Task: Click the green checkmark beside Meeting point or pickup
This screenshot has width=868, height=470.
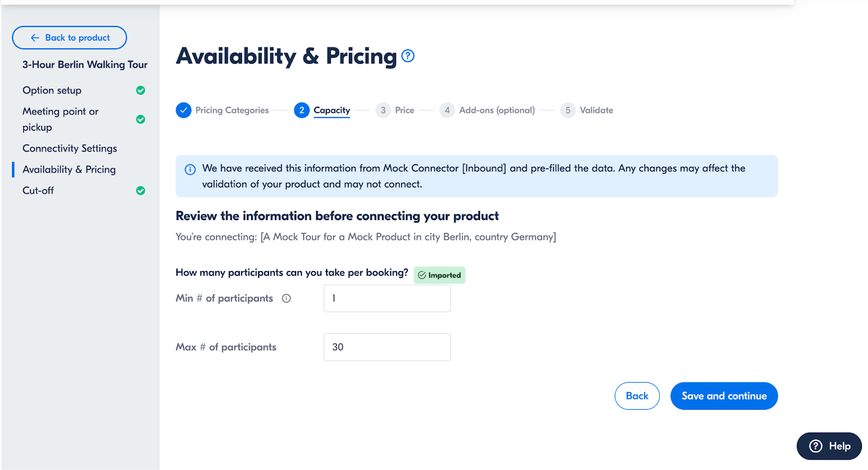Action: point(141,119)
